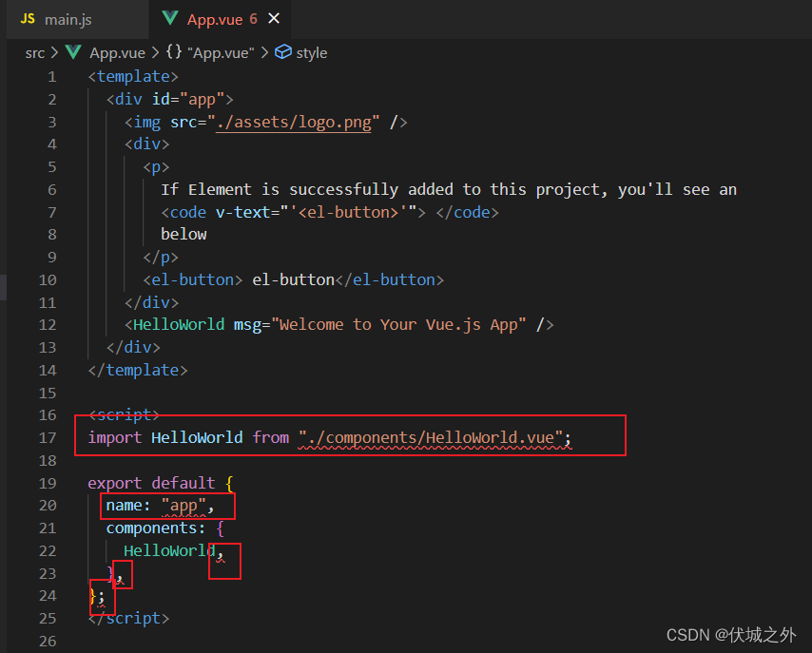Screen dimensions: 812x653
Task: Click HelloWorld identifier in import statement
Action: tap(197, 437)
